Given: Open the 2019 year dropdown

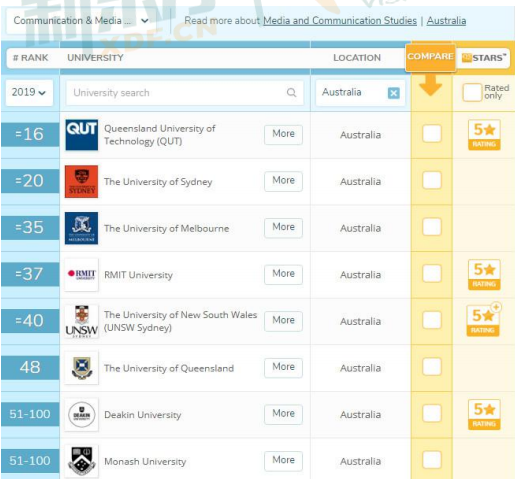Looking at the screenshot, I should tap(29, 92).
